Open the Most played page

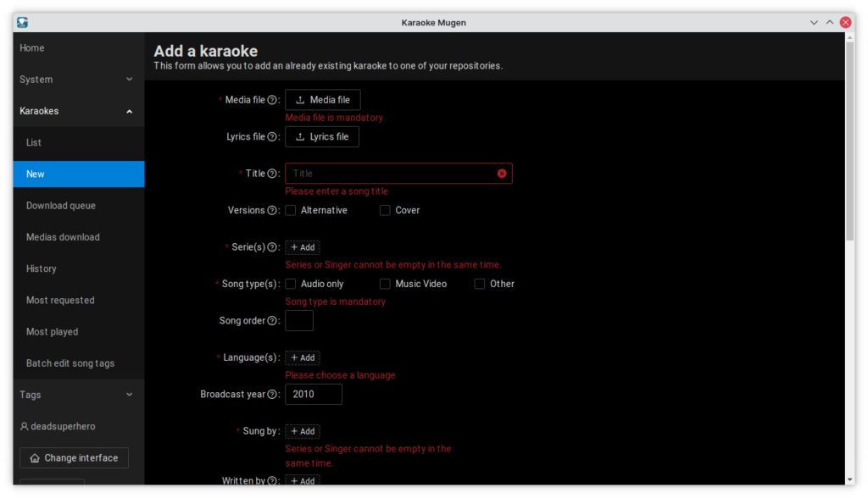[x=79, y=332]
